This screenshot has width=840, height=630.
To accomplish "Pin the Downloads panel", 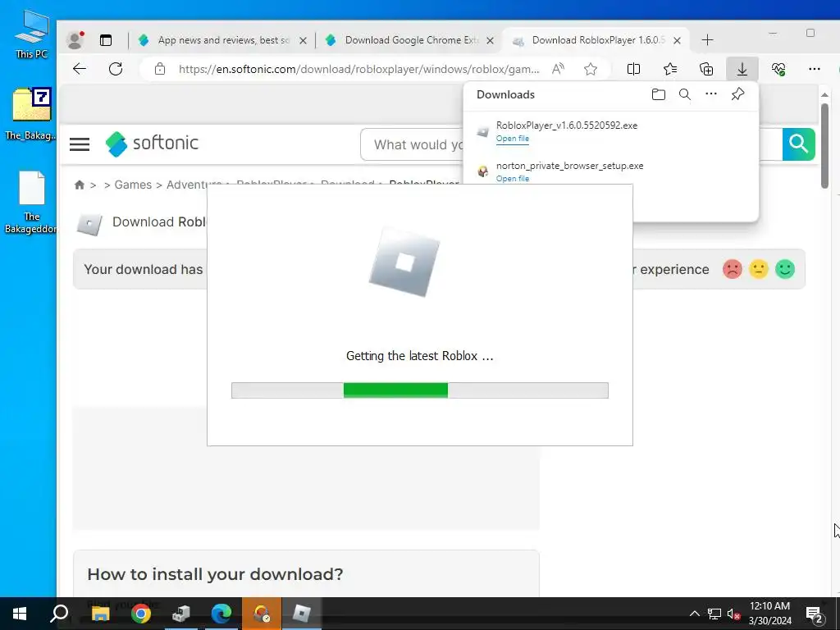I will (x=737, y=94).
